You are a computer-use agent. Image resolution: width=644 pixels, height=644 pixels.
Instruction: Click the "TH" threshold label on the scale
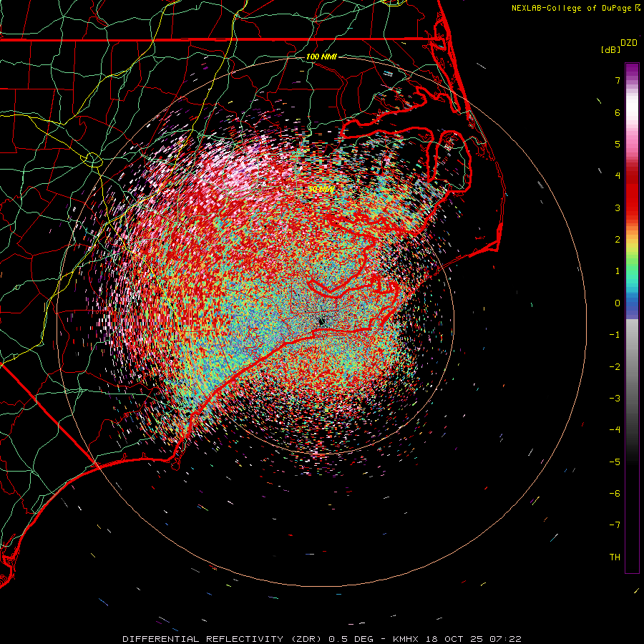(615, 557)
